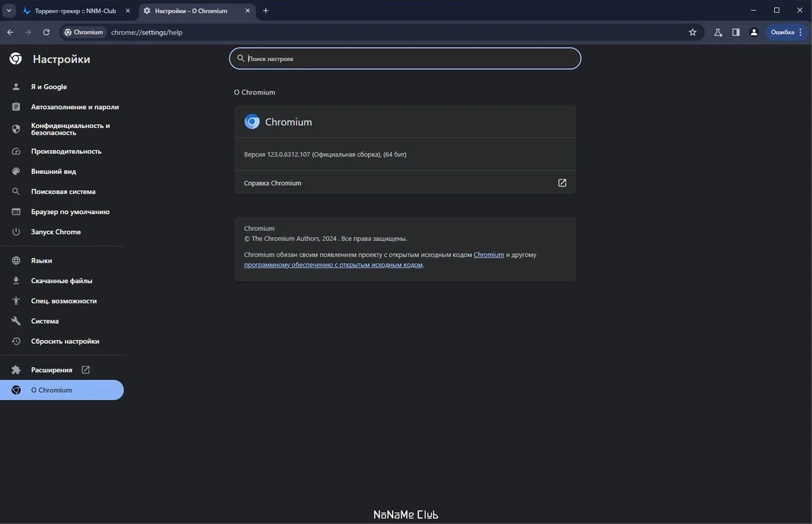Screen dimensions: 812x524
Task: Open Я и Google settings section
Action: point(62,87)
